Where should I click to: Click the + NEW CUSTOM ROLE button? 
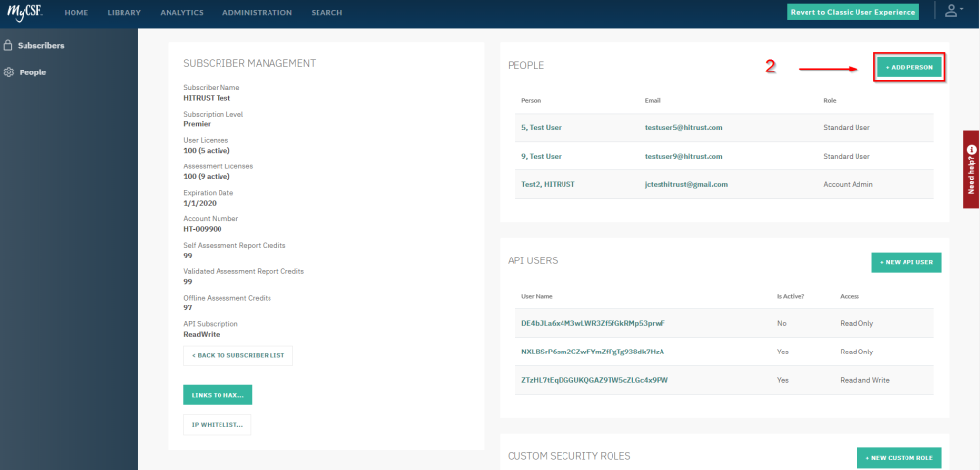click(x=899, y=458)
